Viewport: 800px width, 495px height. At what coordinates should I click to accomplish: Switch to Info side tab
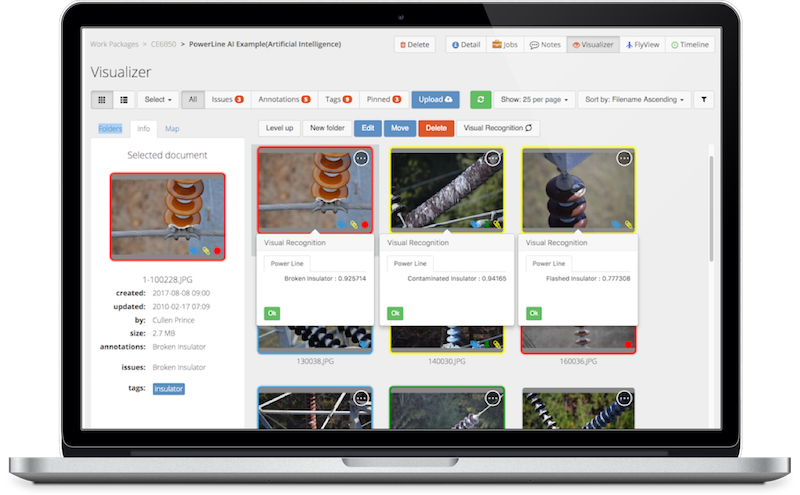pyautogui.click(x=143, y=129)
